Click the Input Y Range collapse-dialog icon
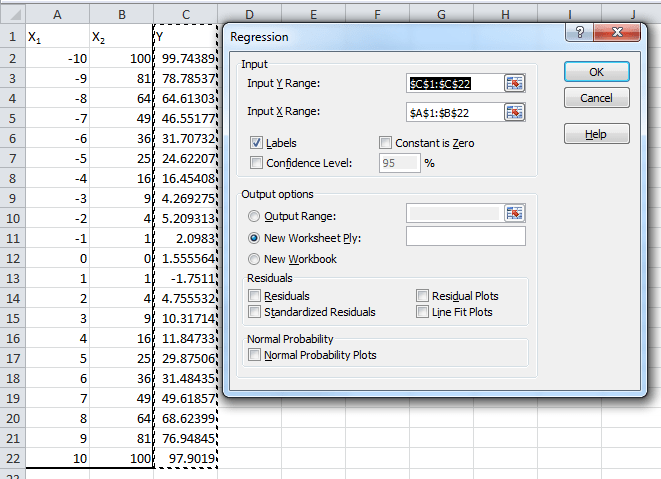 [514, 83]
